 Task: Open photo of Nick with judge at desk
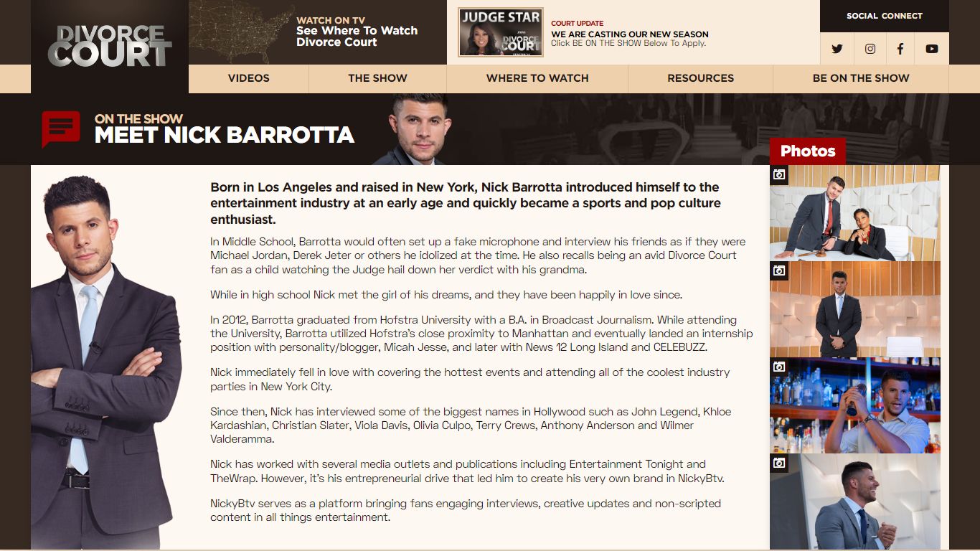(854, 213)
